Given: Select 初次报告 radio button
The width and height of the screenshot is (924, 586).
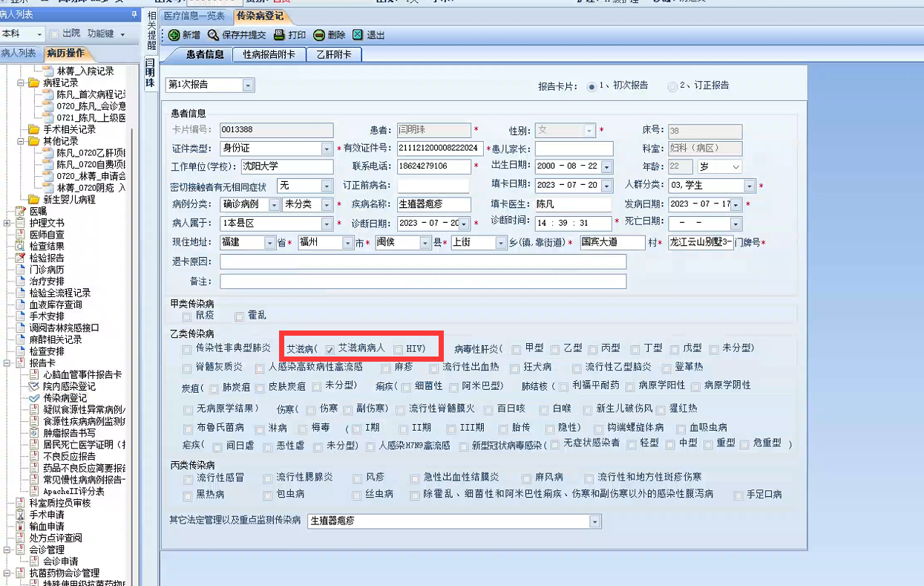Looking at the screenshot, I should [x=592, y=86].
